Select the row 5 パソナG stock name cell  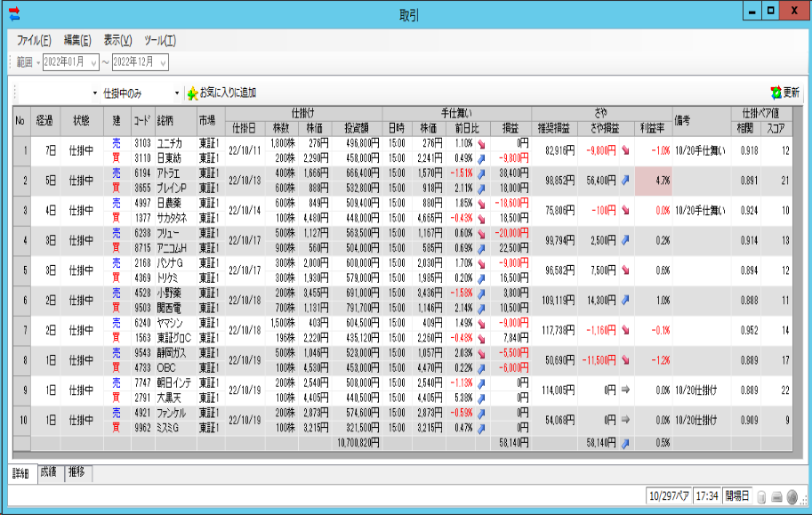point(174,263)
